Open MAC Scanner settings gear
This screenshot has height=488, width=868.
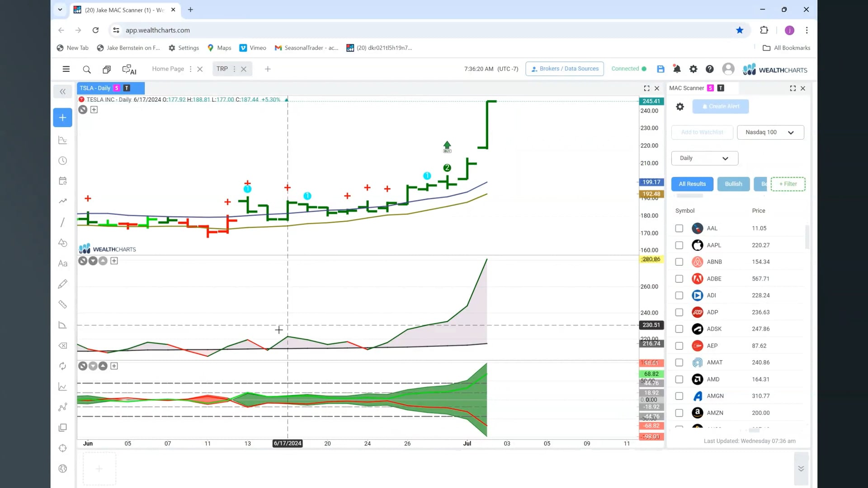point(679,107)
